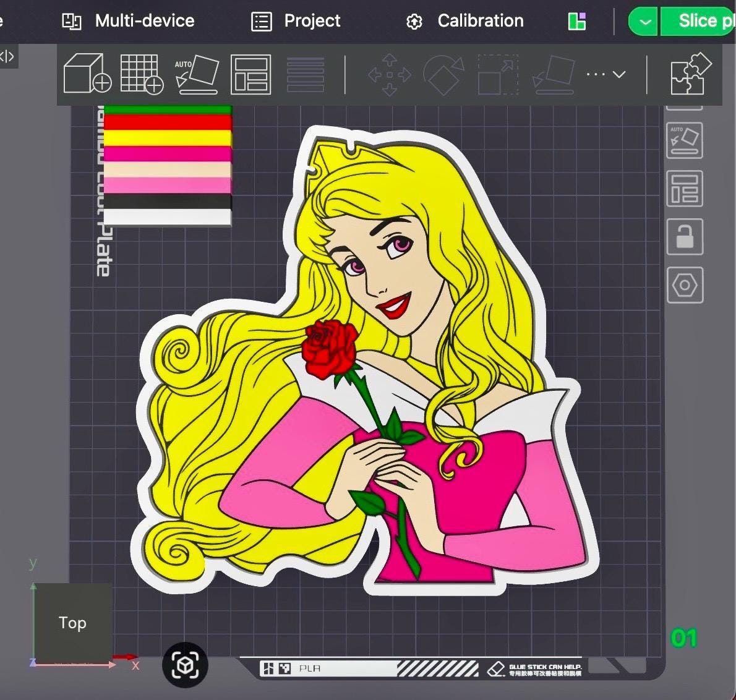Click the green color strip

pos(168,110)
